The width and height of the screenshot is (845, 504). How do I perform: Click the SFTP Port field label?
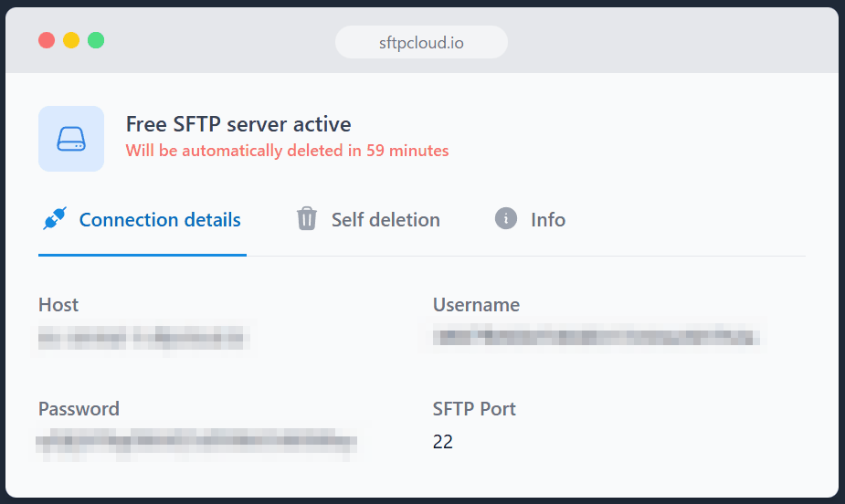pos(474,409)
